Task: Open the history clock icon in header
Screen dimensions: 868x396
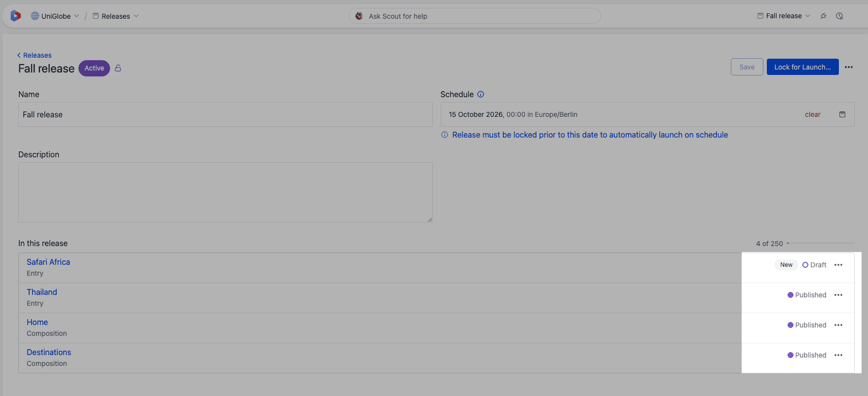Action: 839,16
